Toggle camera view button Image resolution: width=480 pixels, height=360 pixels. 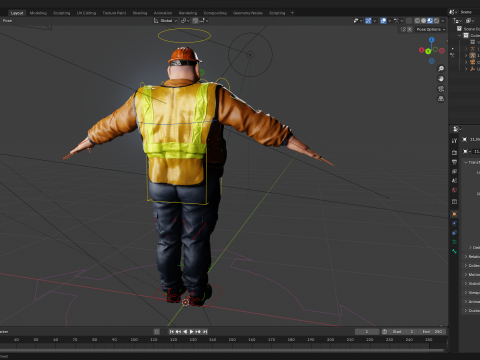click(x=441, y=89)
